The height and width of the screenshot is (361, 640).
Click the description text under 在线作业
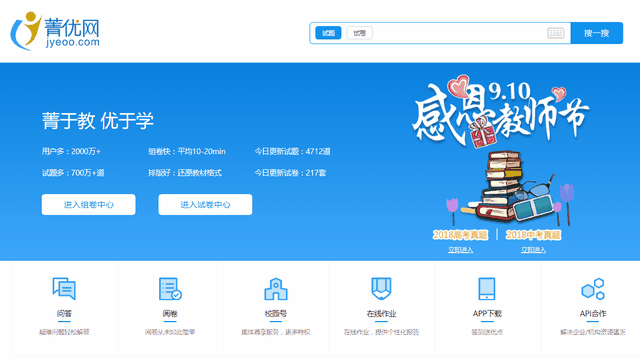click(x=381, y=332)
